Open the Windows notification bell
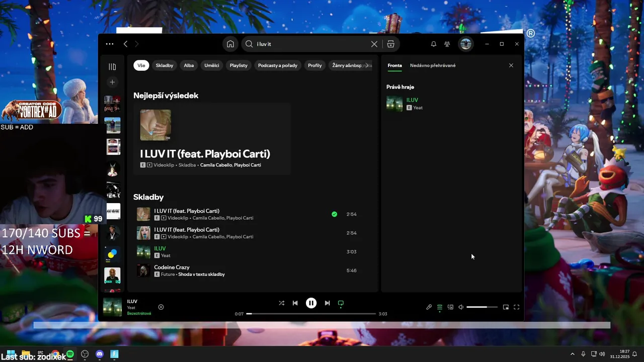Screen dimensions: 644x362 (635, 354)
